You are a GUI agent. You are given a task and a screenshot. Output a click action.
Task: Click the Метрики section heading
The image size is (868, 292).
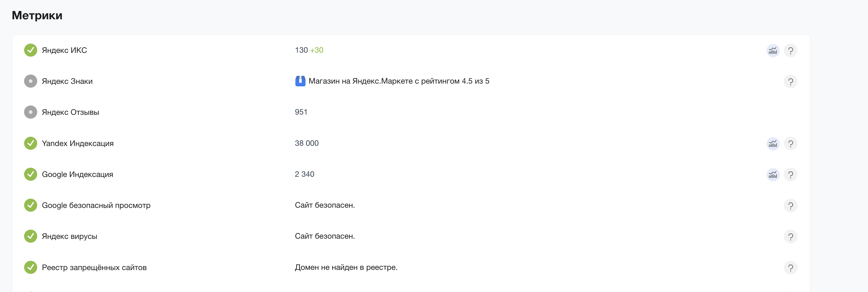[x=37, y=15]
